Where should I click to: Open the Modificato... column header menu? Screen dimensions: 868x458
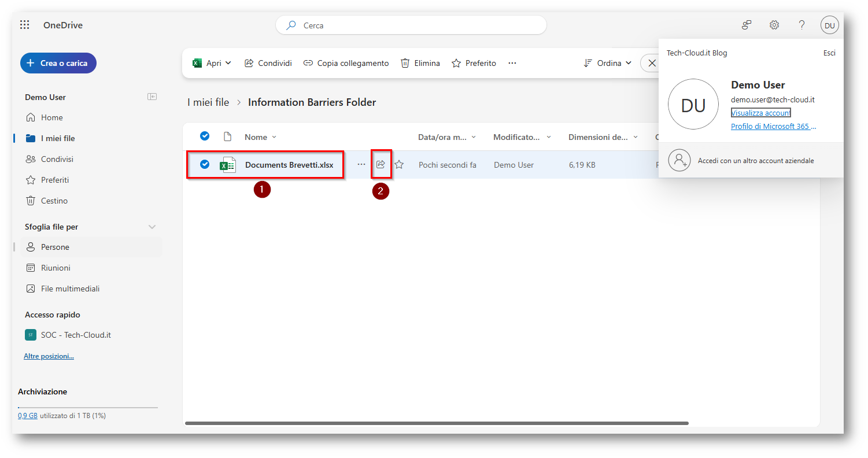(523, 137)
